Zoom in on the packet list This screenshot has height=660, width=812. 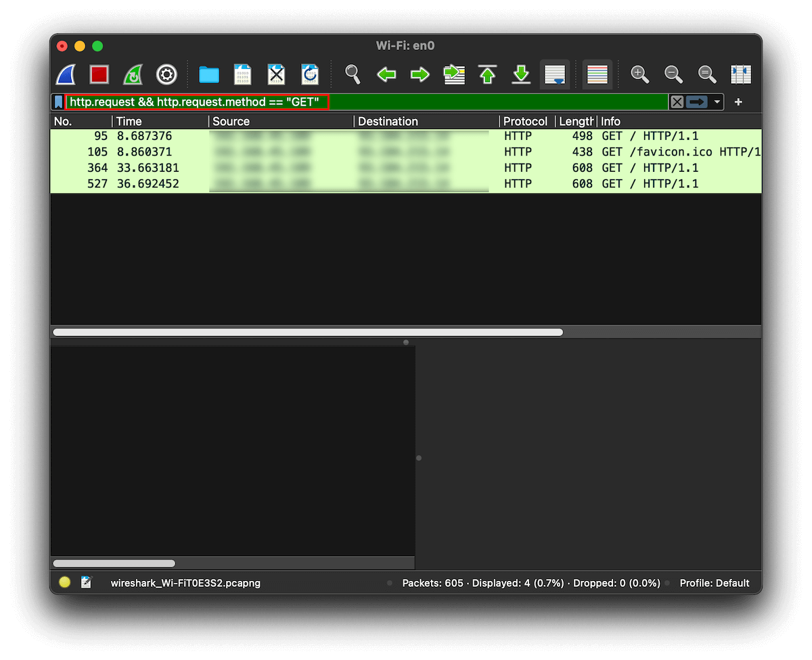tap(639, 74)
